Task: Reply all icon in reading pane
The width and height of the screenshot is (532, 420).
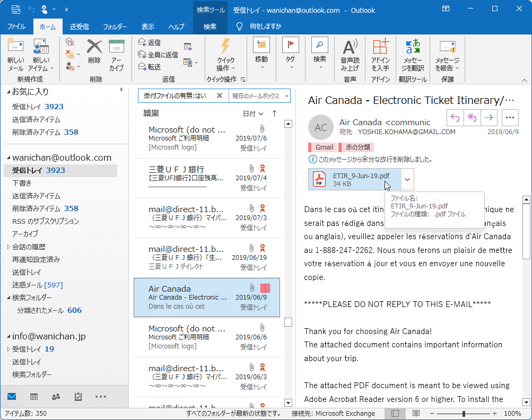Action: [472, 118]
